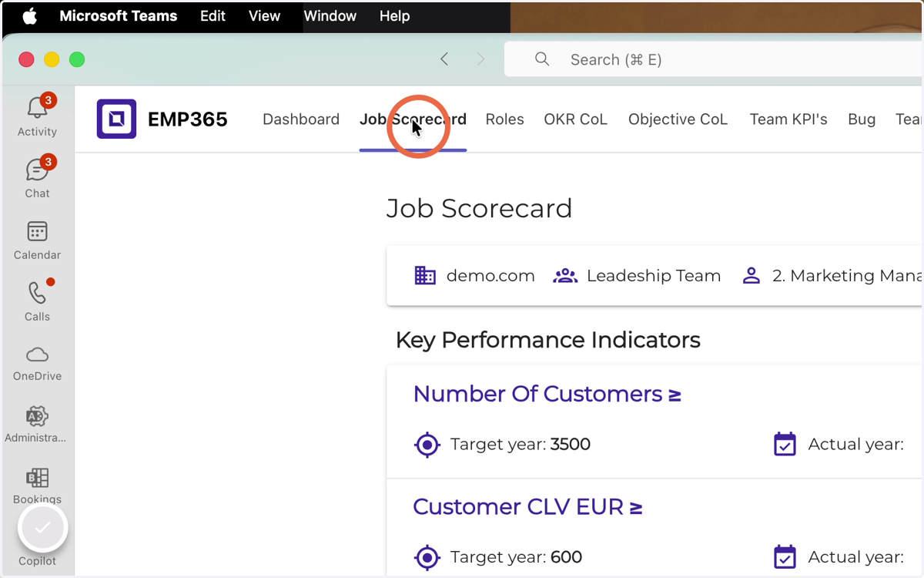The height and width of the screenshot is (578, 924).
Task: Click the person icon beside Marketing Manager
Action: click(x=751, y=276)
